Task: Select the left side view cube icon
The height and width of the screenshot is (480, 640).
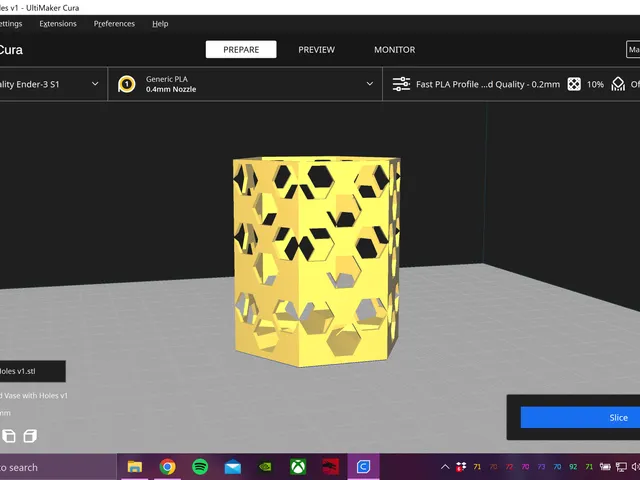Action: tap(9, 436)
